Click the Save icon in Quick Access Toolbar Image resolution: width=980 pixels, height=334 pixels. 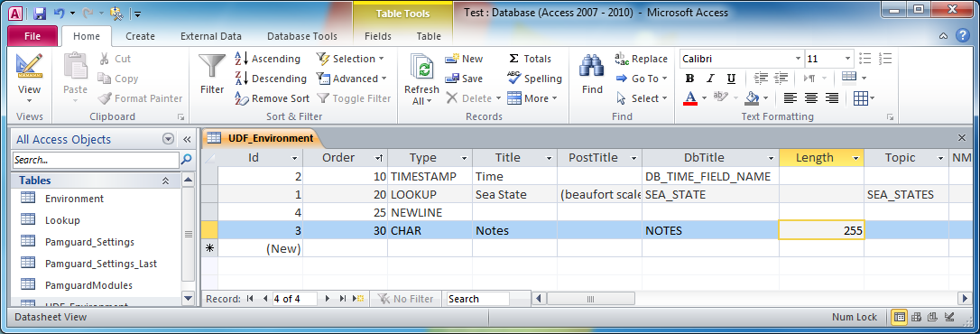click(39, 13)
